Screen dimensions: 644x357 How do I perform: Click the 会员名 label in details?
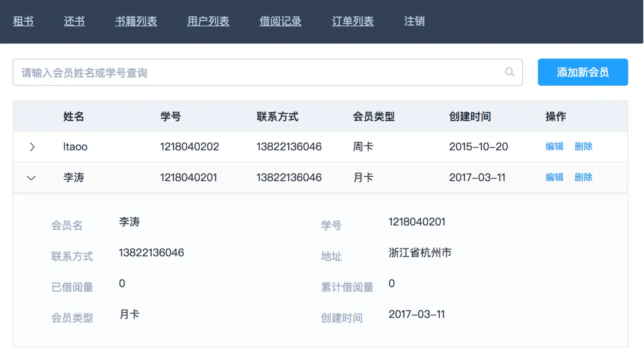pyautogui.click(x=67, y=226)
